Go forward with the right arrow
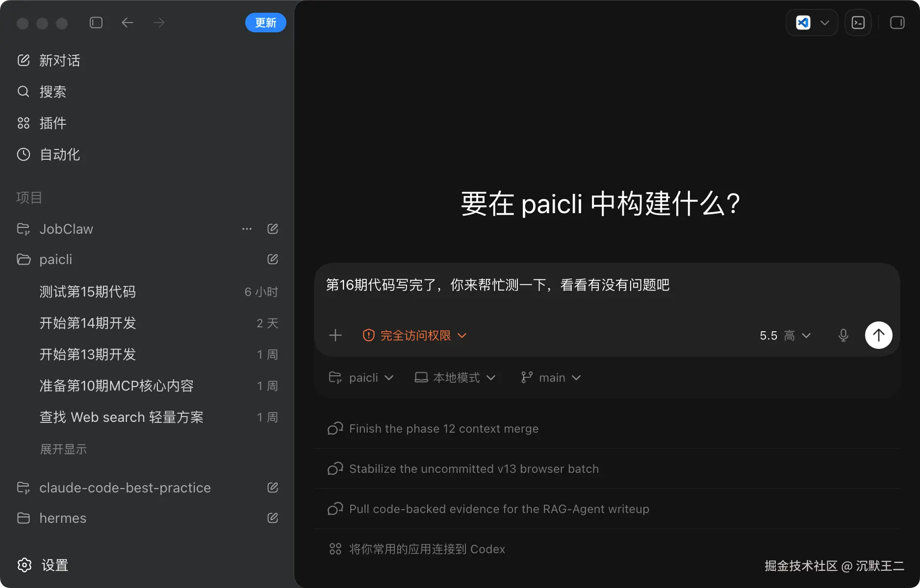This screenshot has height=588, width=920. coord(159,23)
